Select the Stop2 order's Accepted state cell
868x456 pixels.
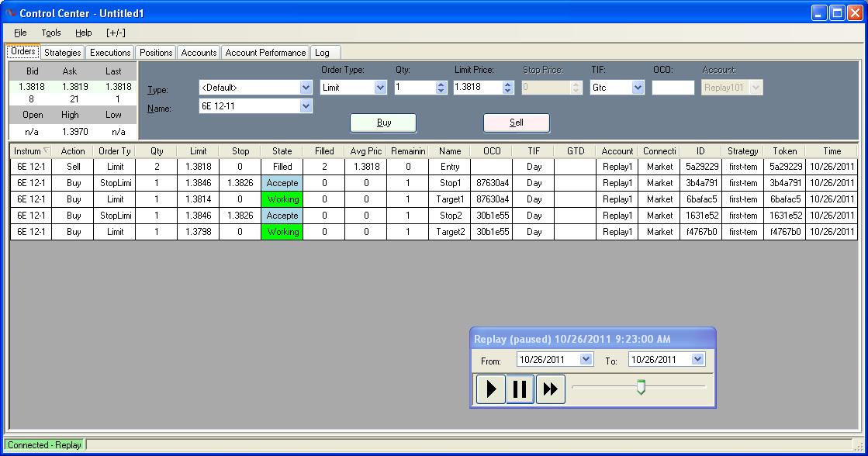coord(282,216)
